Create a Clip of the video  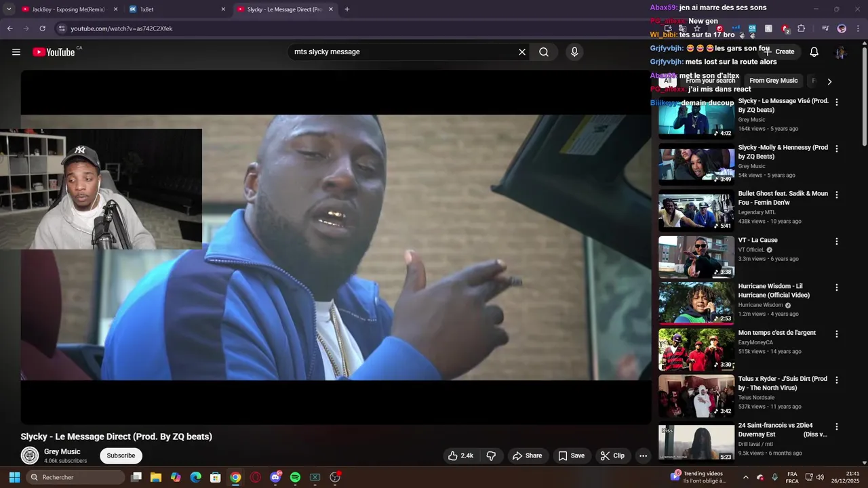point(612,456)
